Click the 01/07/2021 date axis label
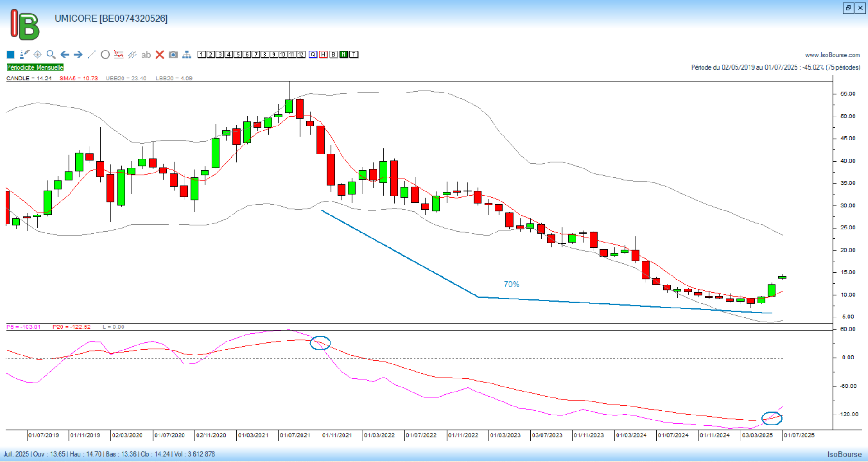This screenshot has height=462, width=868. tap(295, 435)
